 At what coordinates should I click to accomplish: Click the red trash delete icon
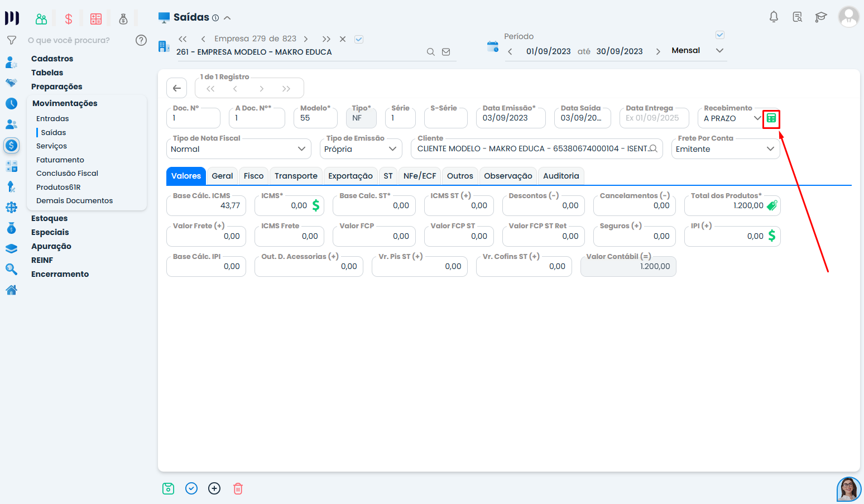coord(238,489)
